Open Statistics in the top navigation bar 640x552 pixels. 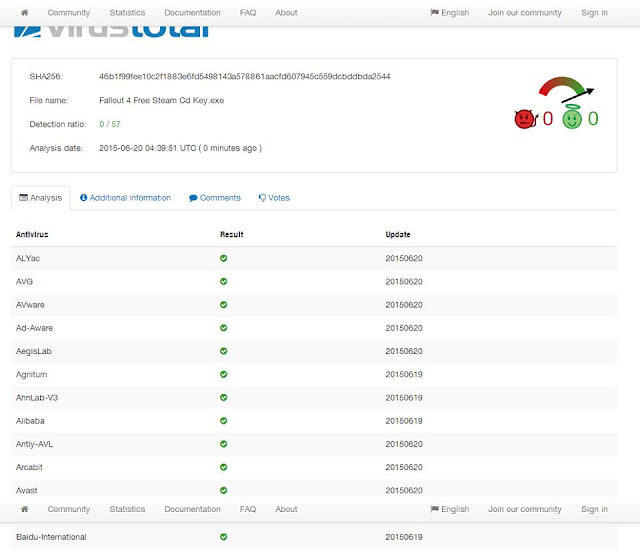coord(127,13)
